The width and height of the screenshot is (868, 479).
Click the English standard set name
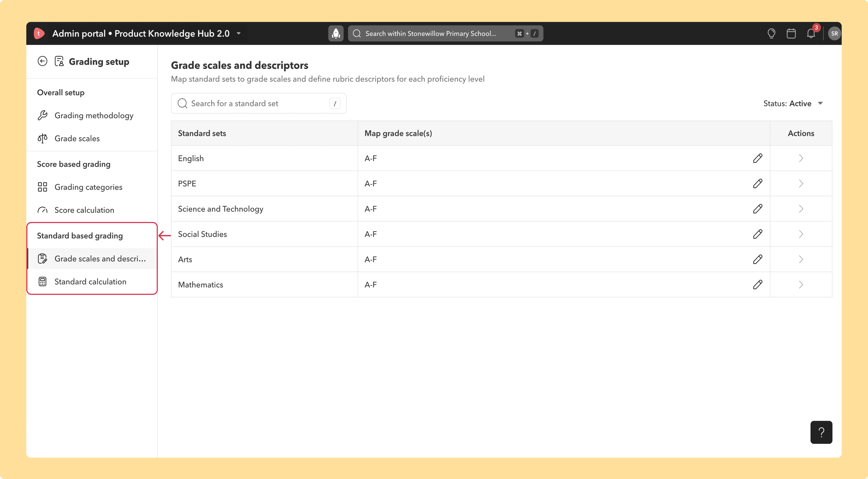pyautogui.click(x=191, y=158)
